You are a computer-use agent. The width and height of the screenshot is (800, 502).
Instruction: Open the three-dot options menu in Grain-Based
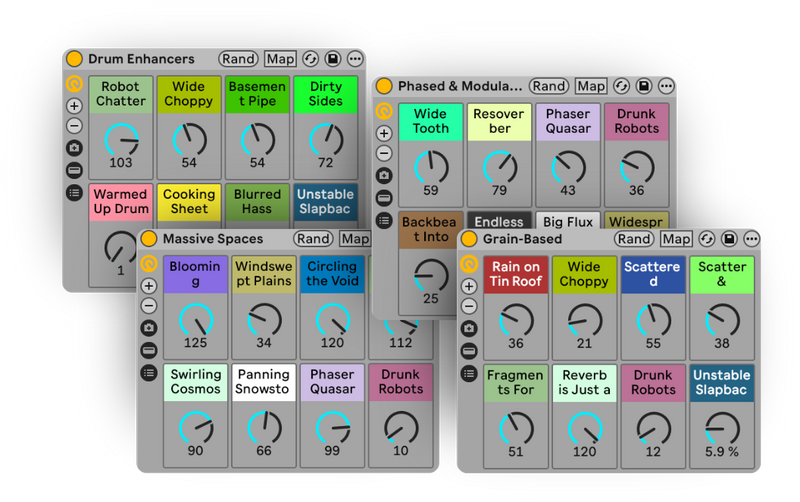click(x=750, y=239)
